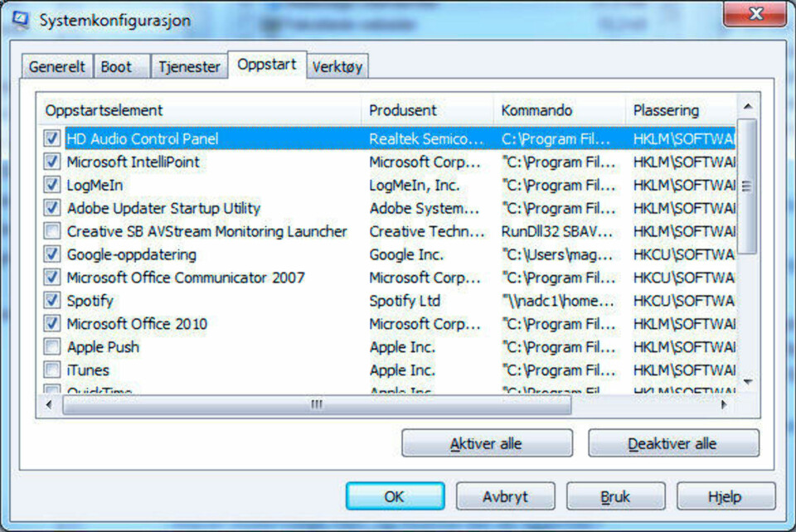This screenshot has width=796, height=532.
Task: Select the Adobe Updater Startup Utility entry
Action: (163, 209)
